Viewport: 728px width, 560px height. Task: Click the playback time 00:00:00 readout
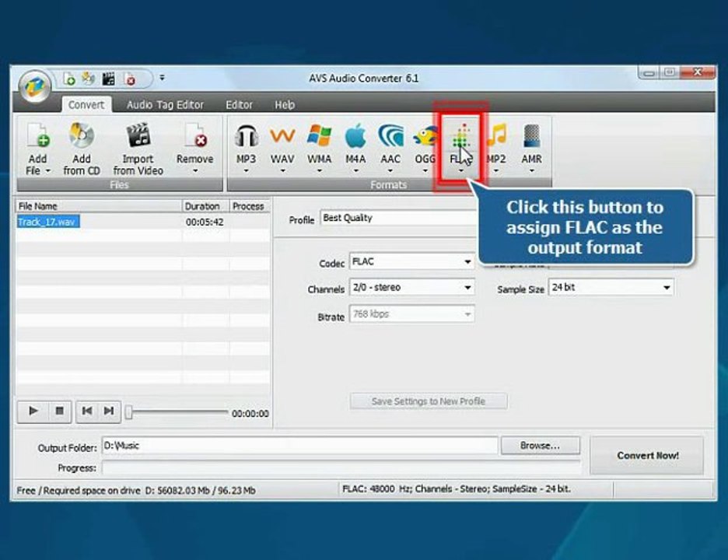tap(250, 414)
